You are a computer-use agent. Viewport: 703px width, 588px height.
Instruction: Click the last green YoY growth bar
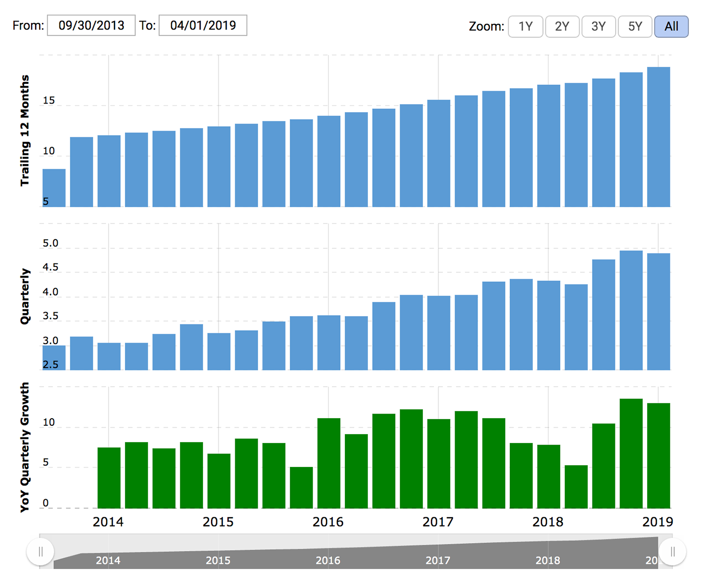658,456
